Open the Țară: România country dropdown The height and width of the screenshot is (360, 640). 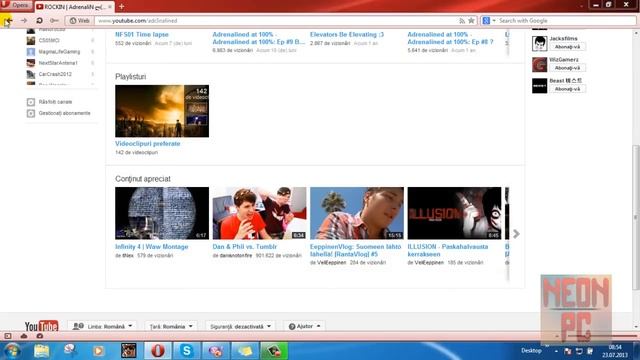[171, 327]
